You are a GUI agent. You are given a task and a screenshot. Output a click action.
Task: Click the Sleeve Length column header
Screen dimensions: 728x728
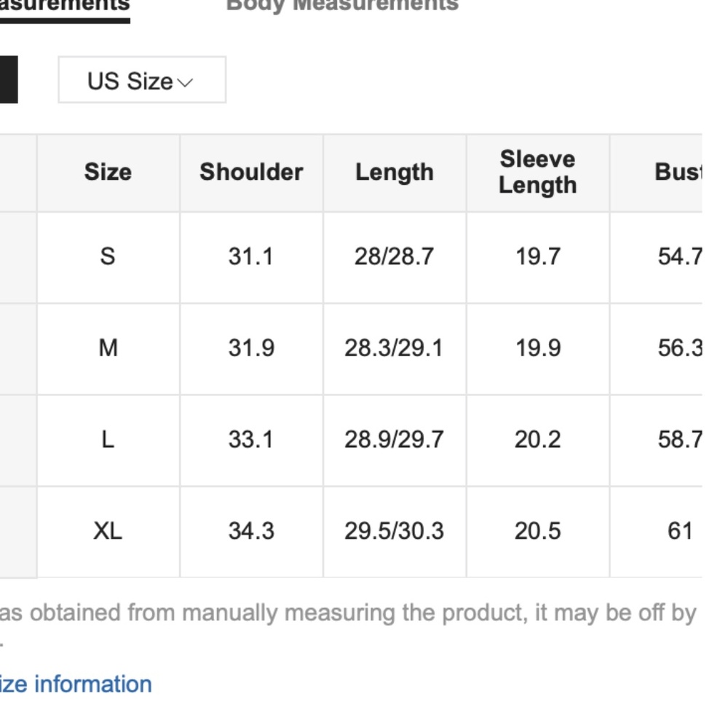point(537,173)
